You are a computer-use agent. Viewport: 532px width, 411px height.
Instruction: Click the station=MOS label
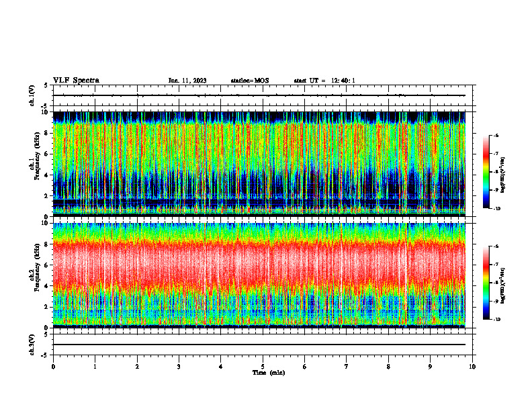click(x=250, y=81)
